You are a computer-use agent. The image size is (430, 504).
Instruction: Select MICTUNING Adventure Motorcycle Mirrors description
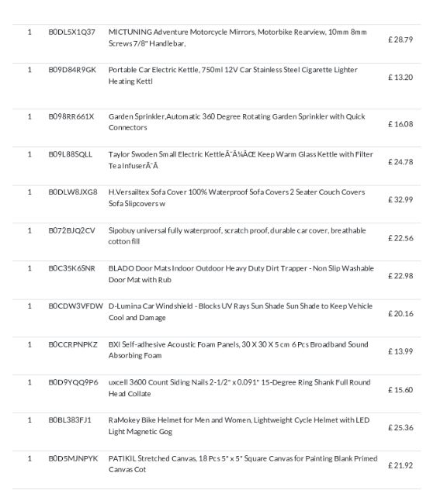(238, 38)
